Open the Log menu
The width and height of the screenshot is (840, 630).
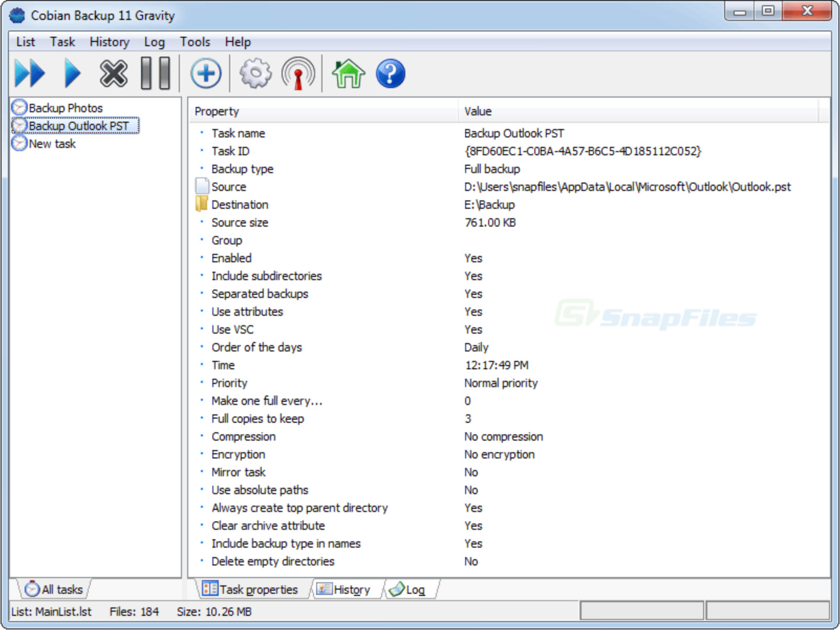154,42
